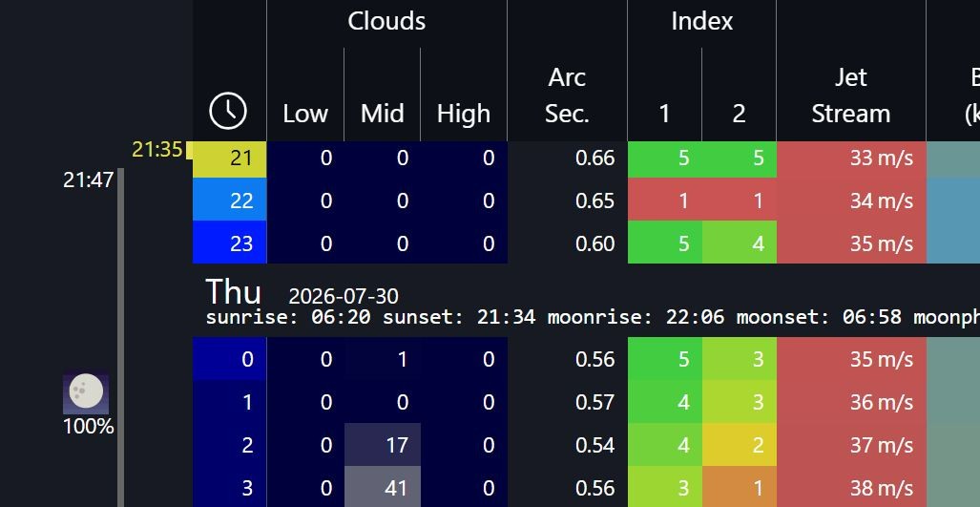Click the Clouds column group header

tap(386, 21)
